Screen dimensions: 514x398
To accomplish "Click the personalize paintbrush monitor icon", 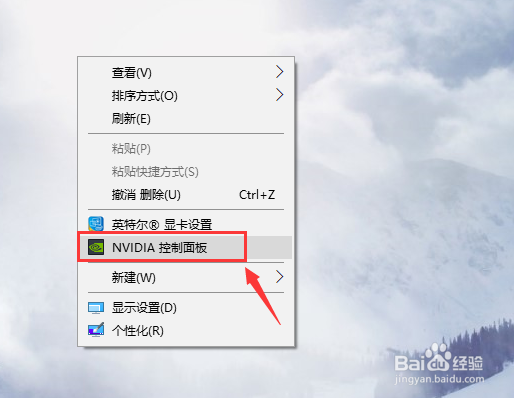I will tap(96, 330).
